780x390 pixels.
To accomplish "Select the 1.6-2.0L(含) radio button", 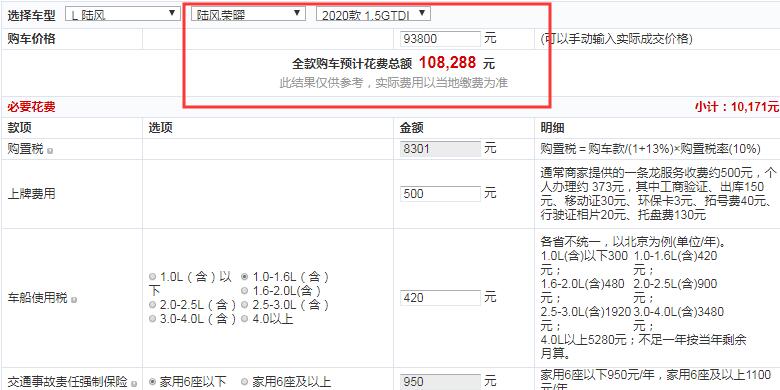I will [245, 290].
